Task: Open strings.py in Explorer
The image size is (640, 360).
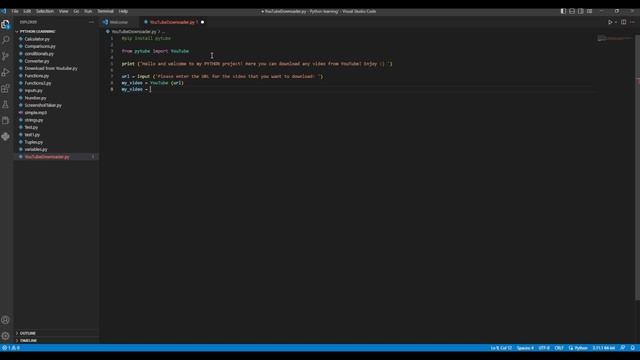Action: point(33,120)
